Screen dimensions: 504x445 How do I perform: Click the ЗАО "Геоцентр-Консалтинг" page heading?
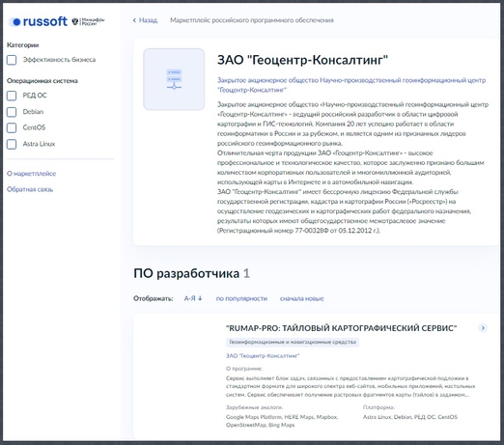coord(302,60)
